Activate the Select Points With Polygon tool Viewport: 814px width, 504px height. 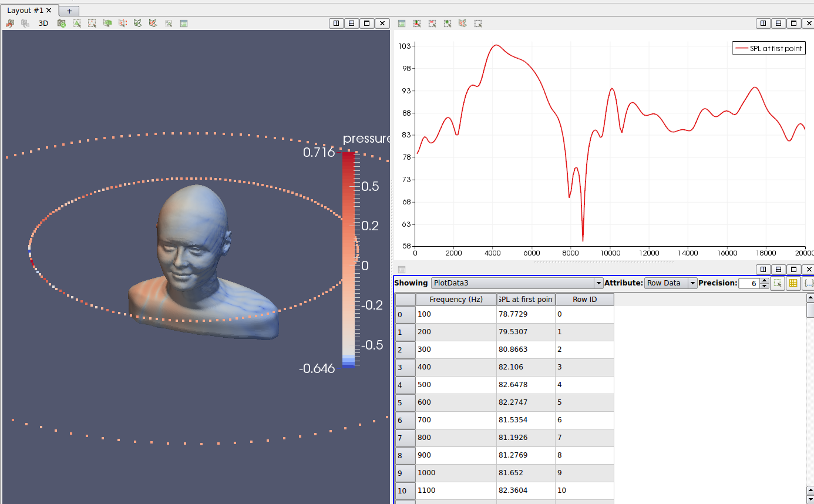[153, 23]
